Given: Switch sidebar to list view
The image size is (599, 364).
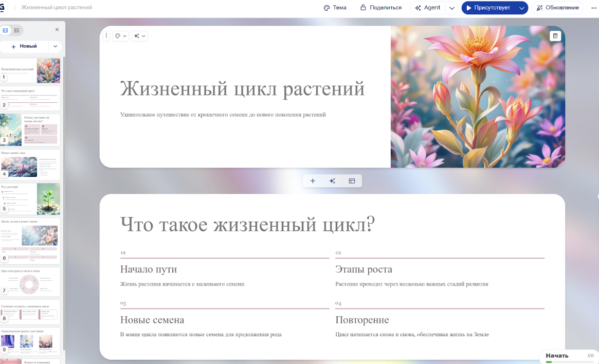Looking at the screenshot, I should pyautogui.click(x=17, y=30).
